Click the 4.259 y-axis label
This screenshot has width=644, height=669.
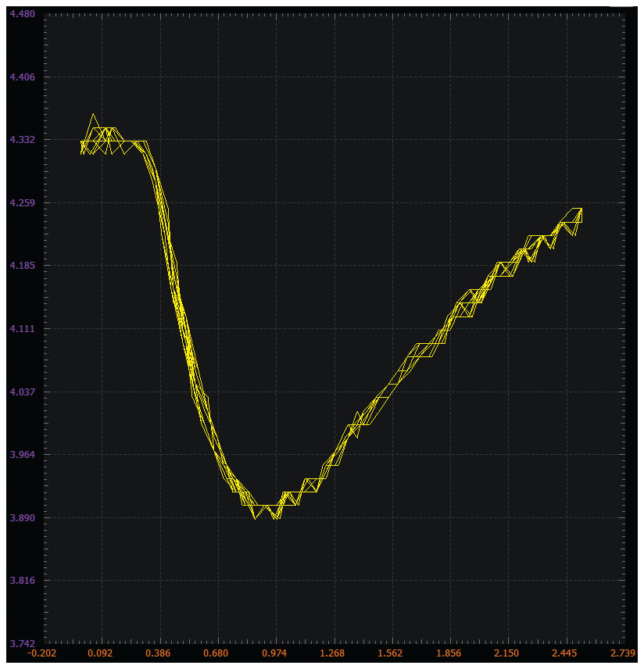[23, 202]
